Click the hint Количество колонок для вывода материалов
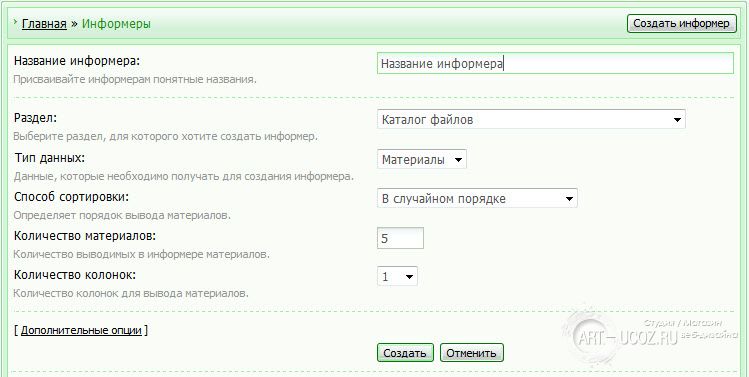Screen dimensions: 749x377 (x=131, y=293)
